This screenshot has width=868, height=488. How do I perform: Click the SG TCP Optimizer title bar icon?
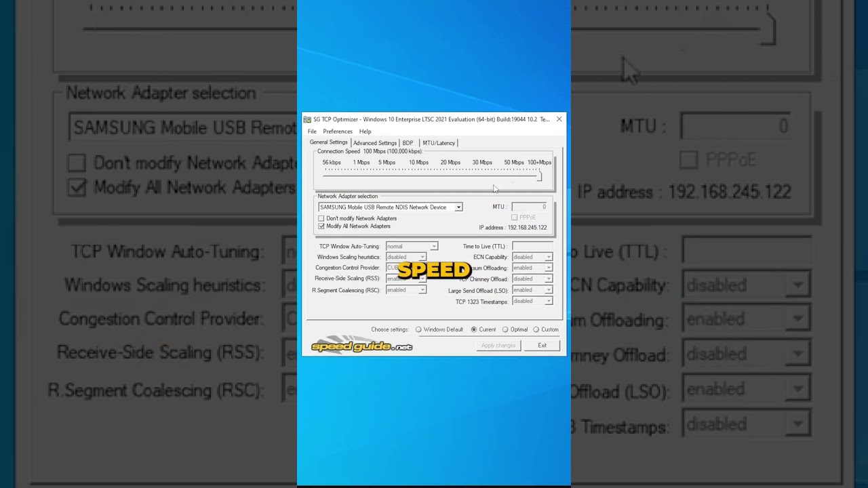(x=307, y=119)
